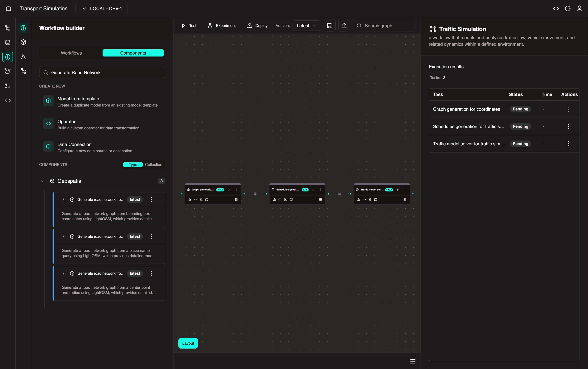Open the hierarchy tree icon in far-left sidebar
588x369 pixels.
[8, 28]
